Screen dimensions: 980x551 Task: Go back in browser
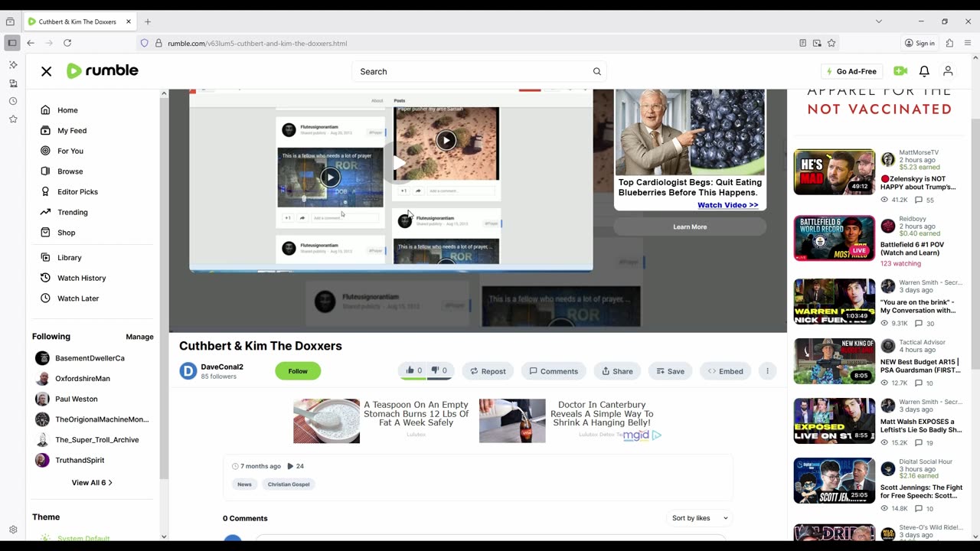click(x=31, y=43)
